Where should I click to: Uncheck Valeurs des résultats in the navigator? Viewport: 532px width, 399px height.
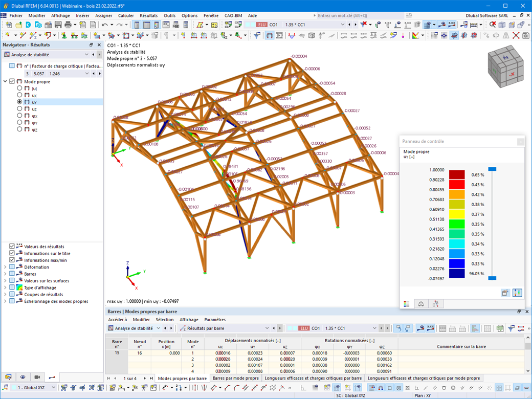[x=12, y=246]
